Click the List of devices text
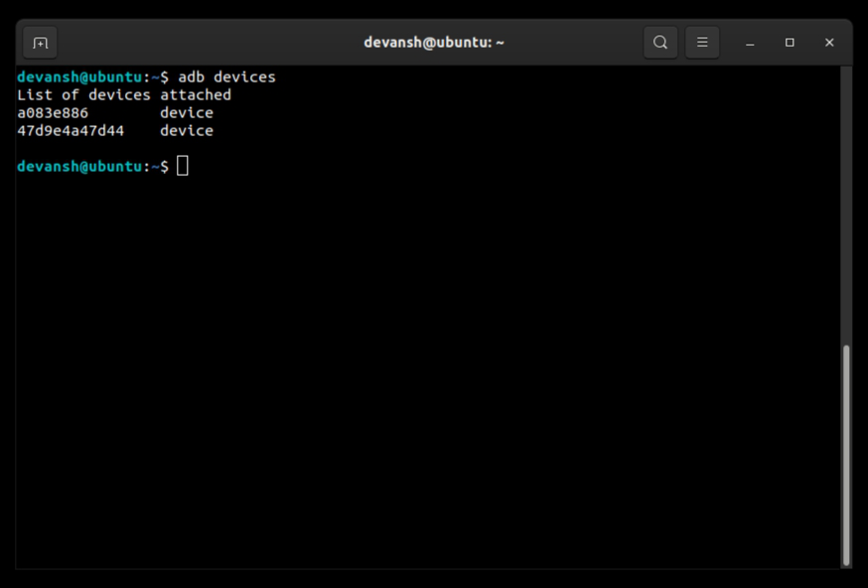The image size is (868, 588). (83, 94)
